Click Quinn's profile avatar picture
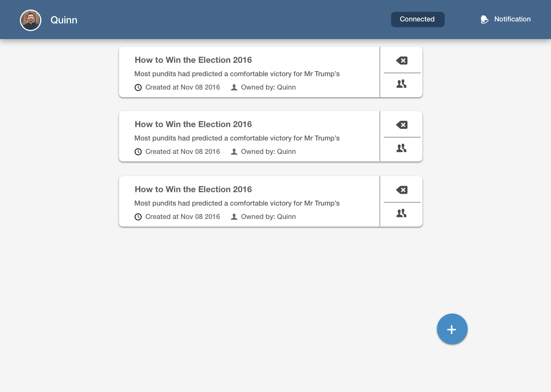This screenshot has width=551, height=392. point(31,20)
